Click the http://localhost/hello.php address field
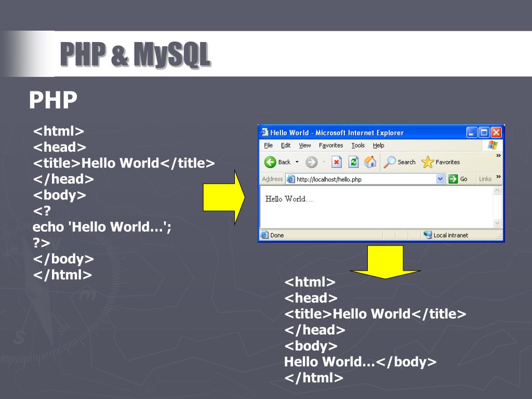The height and width of the screenshot is (399, 532). (366, 179)
